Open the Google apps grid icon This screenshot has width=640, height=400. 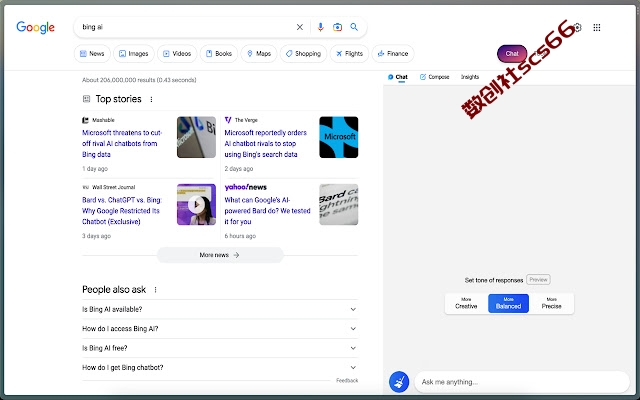597,27
